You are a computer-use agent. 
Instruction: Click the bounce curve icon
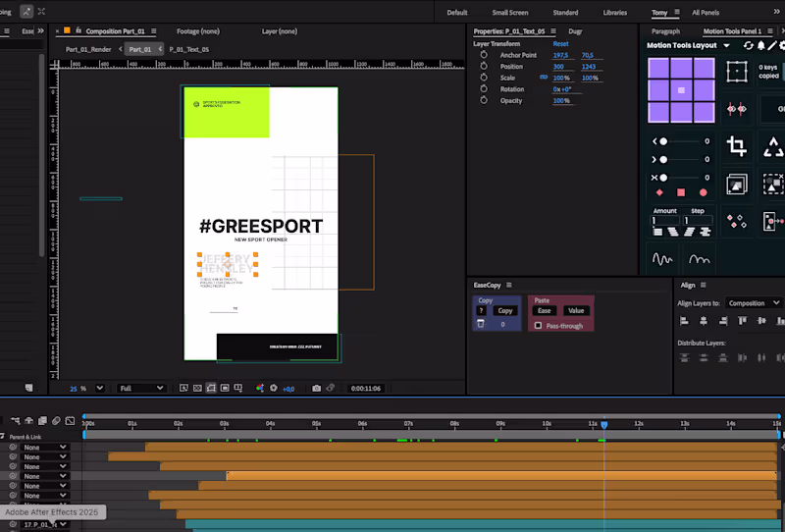pyautogui.click(x=700, y=259)
